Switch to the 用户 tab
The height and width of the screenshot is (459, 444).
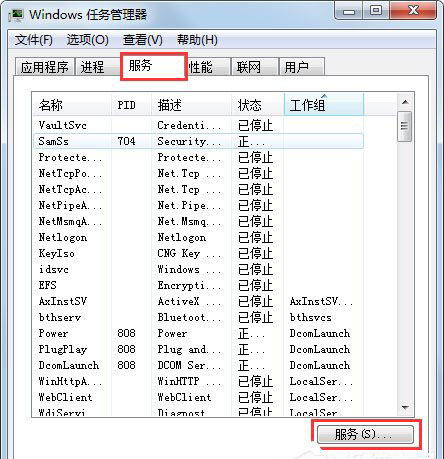click(x=302, y=67)
